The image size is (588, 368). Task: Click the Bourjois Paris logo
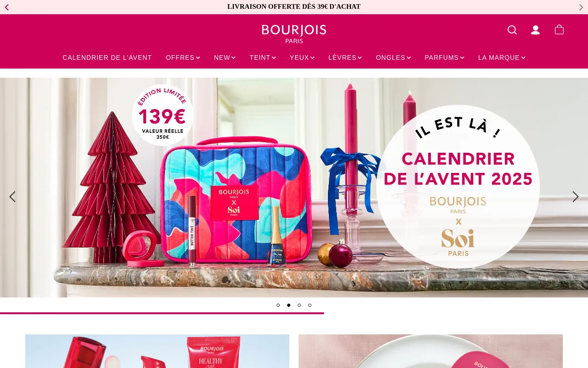tap(294, 34)
